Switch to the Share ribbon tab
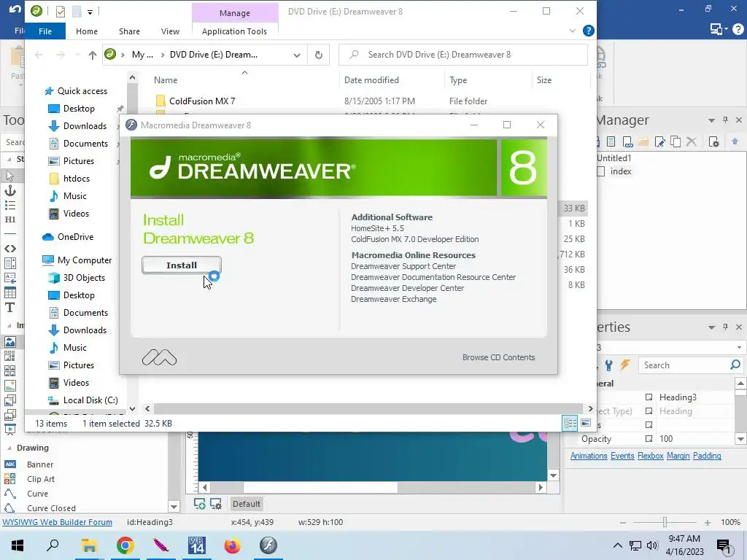This screenshot has width=747, height=560. pos(129,31)
